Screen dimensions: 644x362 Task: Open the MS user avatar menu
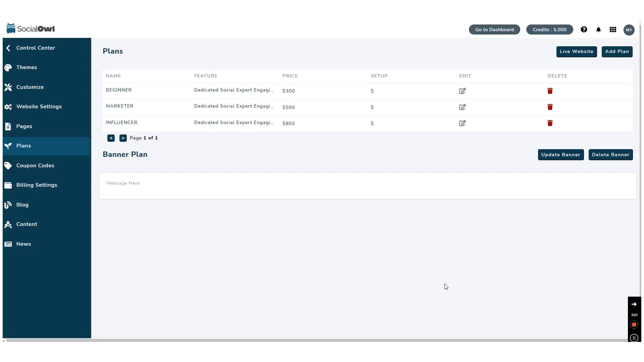point(629,30)
